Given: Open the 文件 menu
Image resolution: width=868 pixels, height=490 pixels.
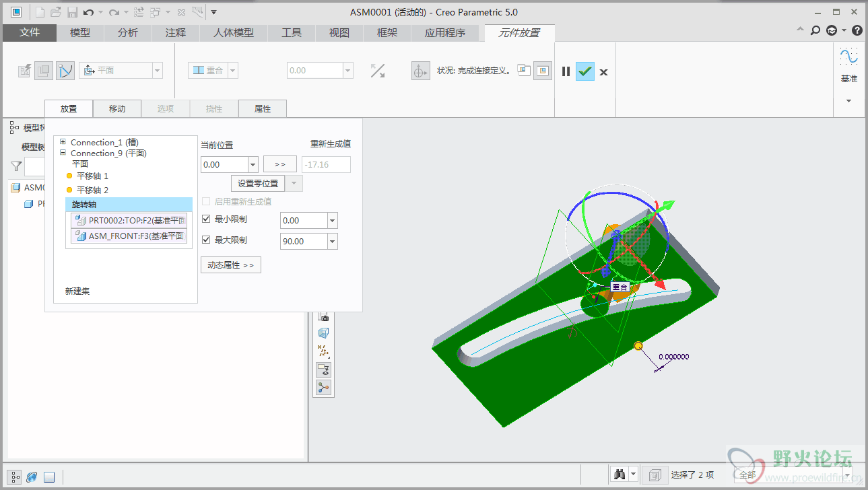Looking at the screenshot, I should [x=30, y=32].
